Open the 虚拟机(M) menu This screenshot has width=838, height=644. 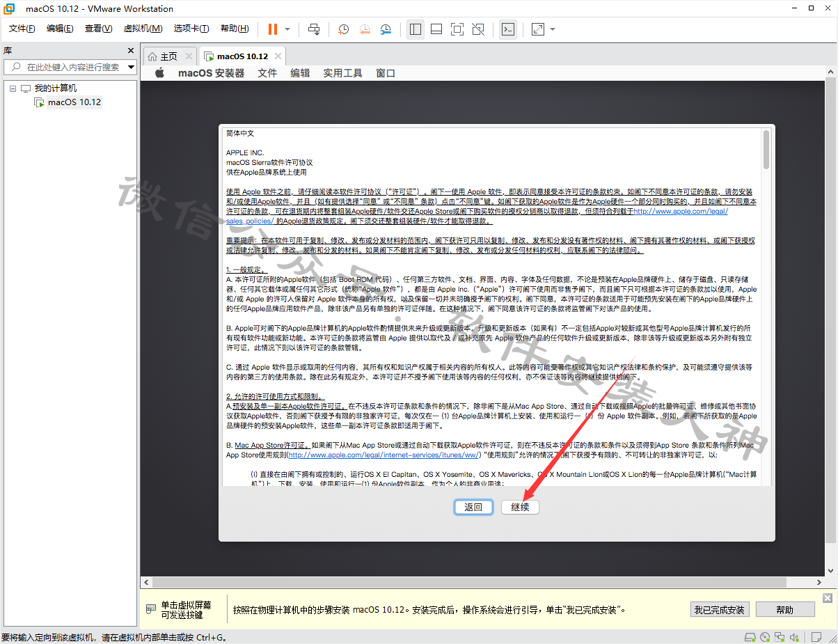pyautogui.click(x=143, y=29)
